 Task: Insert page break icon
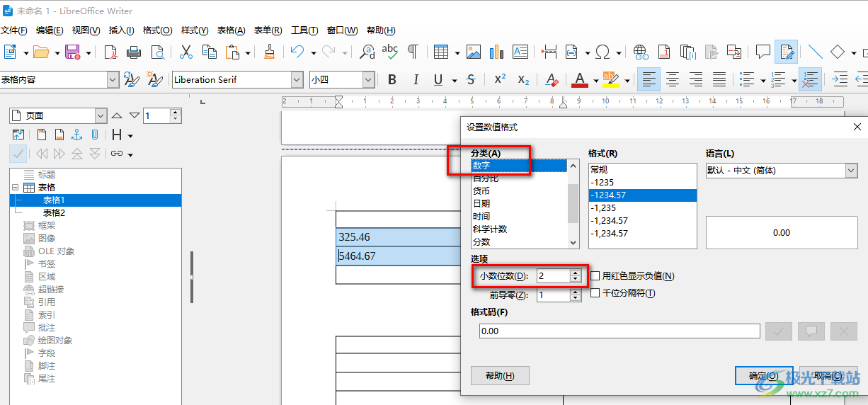549,52
